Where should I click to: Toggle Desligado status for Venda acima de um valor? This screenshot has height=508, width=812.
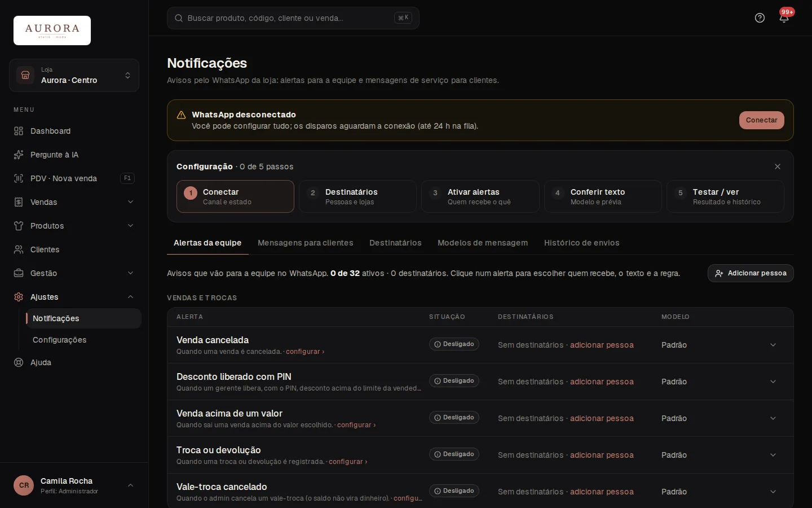pos(454,418)
